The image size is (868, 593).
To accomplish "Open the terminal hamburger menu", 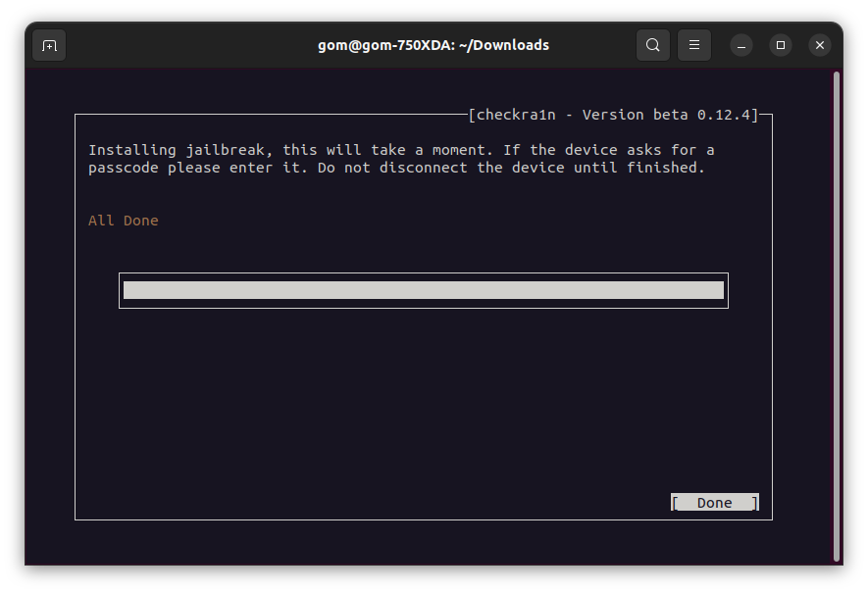I will [694, 45].
